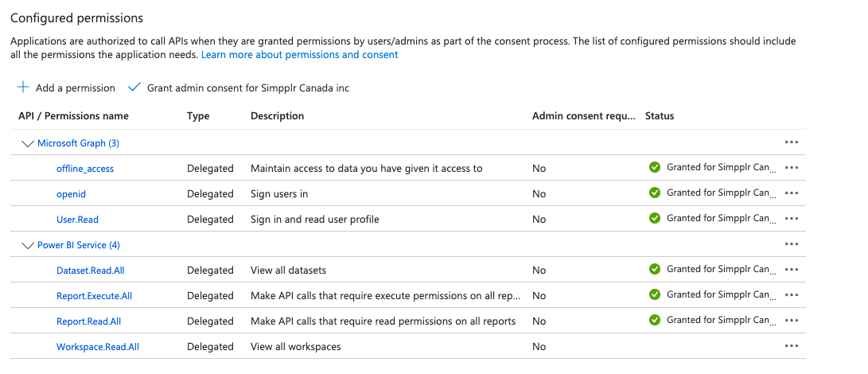Open the ellipsis menu for the Microsoft Graph group

click(x=791, y=142)
